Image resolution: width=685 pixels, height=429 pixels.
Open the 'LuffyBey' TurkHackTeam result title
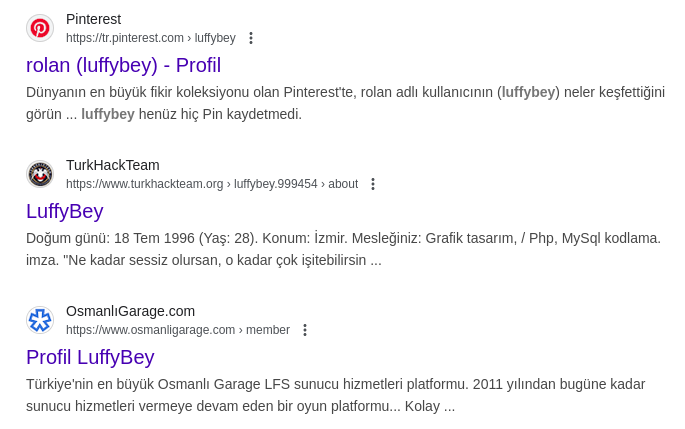point(65,211)
